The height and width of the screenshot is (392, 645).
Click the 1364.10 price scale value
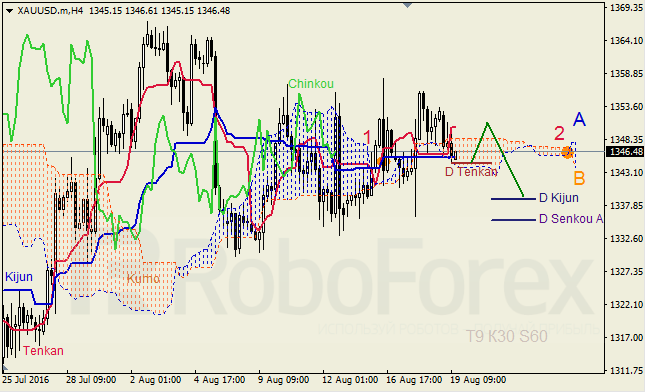tap(626, 41)
